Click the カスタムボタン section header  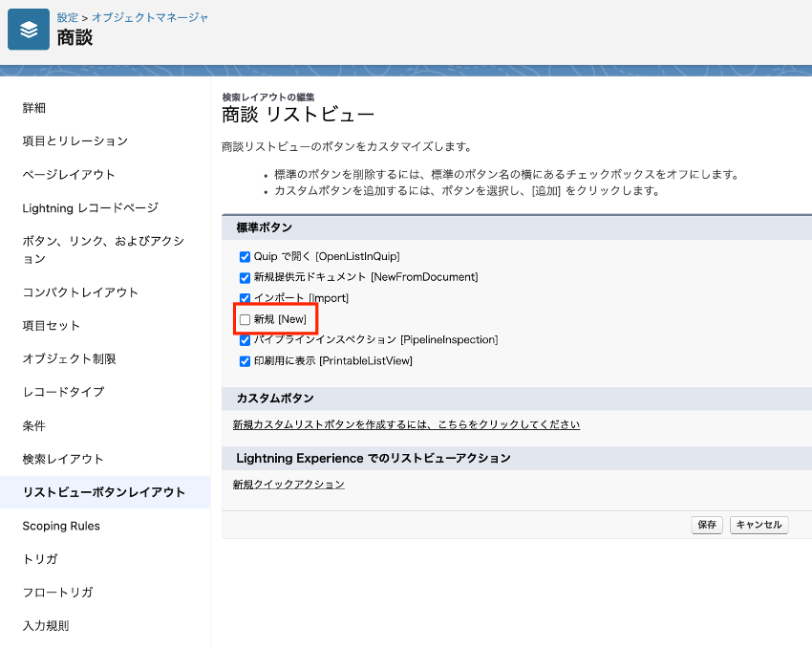275,399
